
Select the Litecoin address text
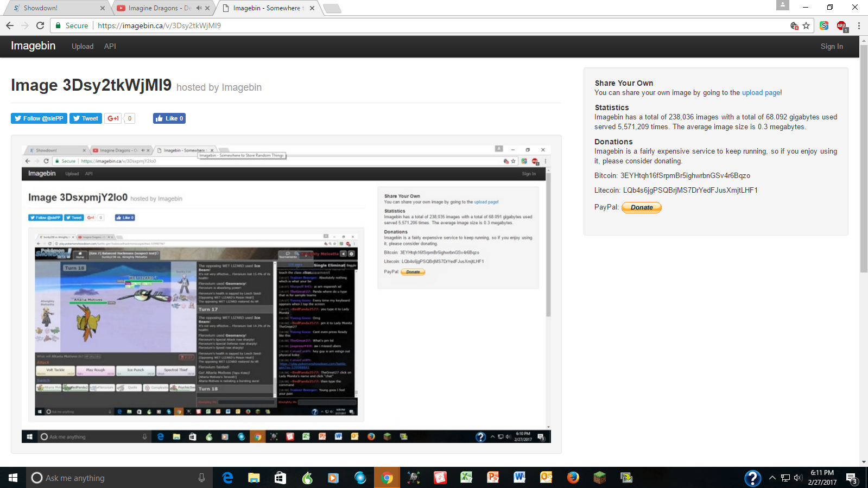tap(690, 191)
